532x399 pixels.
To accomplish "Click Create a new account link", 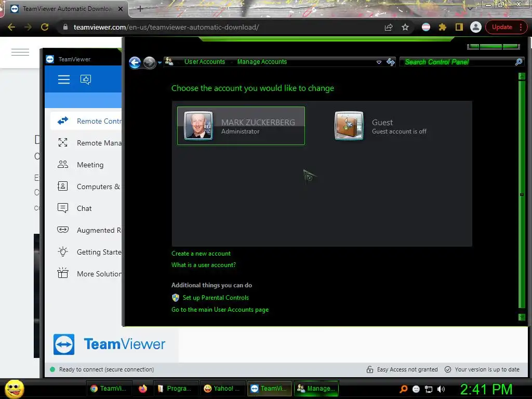I will pos(201,254).
